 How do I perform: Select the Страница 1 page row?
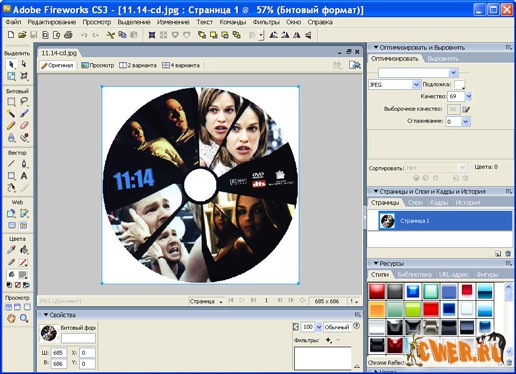click(440, 220)
